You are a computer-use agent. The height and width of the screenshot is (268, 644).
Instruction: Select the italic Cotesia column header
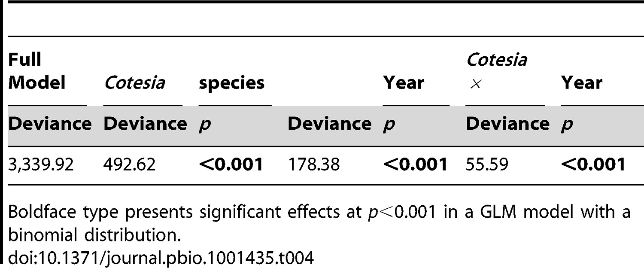(x=134, y=82)
